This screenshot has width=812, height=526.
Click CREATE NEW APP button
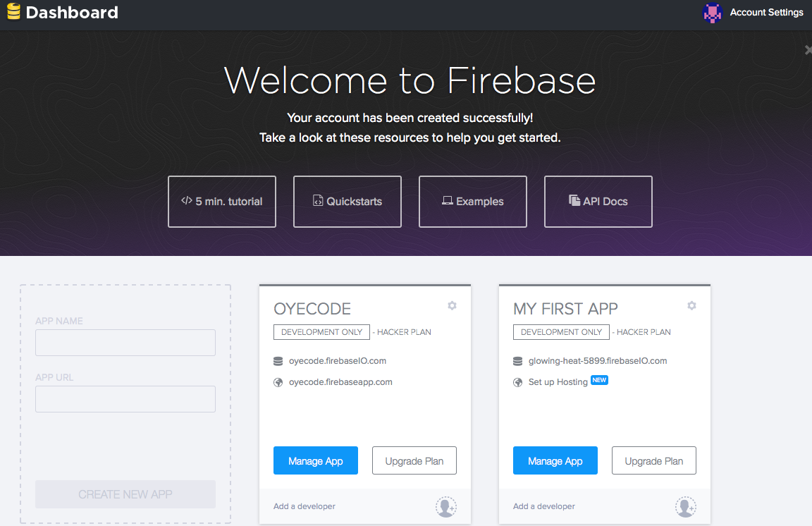coord(125,494)
